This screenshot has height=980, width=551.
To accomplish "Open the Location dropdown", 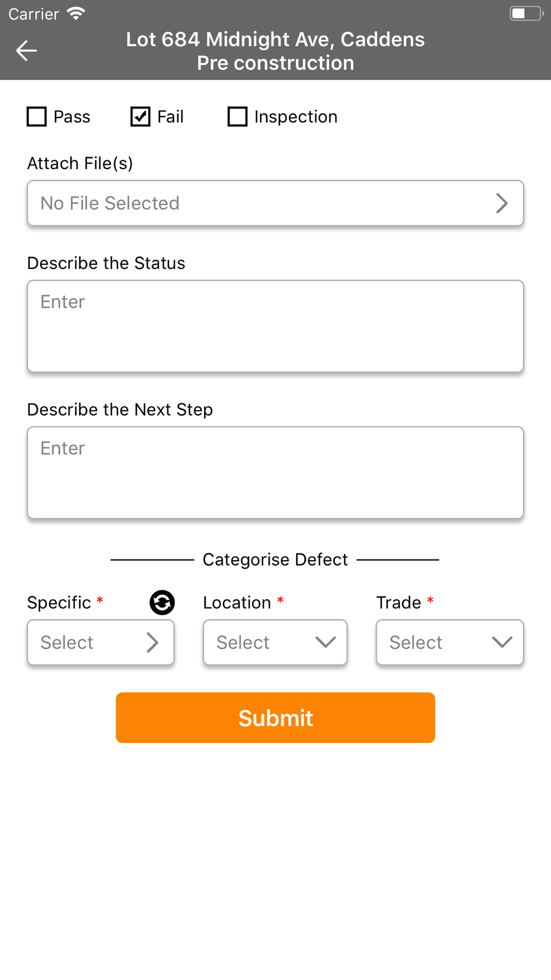I will coord(275,642).
